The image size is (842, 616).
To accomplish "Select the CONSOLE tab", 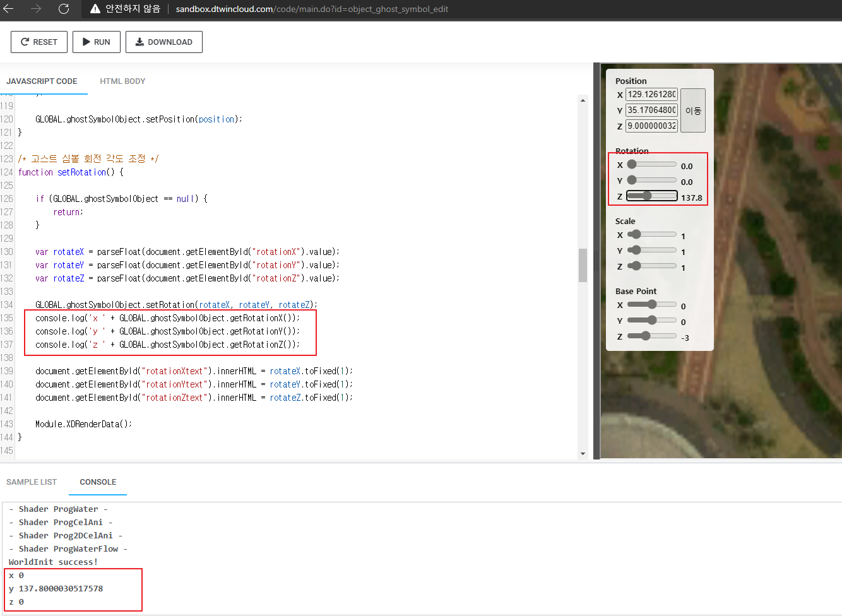I will click(97, 482).
